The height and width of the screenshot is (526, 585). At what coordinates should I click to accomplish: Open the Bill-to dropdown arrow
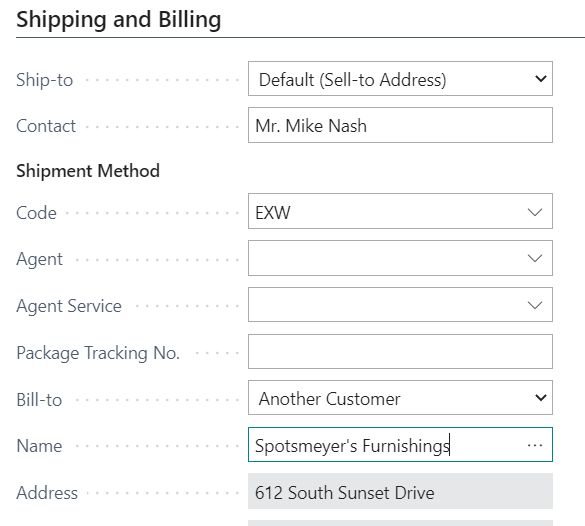tap(540, 398)
